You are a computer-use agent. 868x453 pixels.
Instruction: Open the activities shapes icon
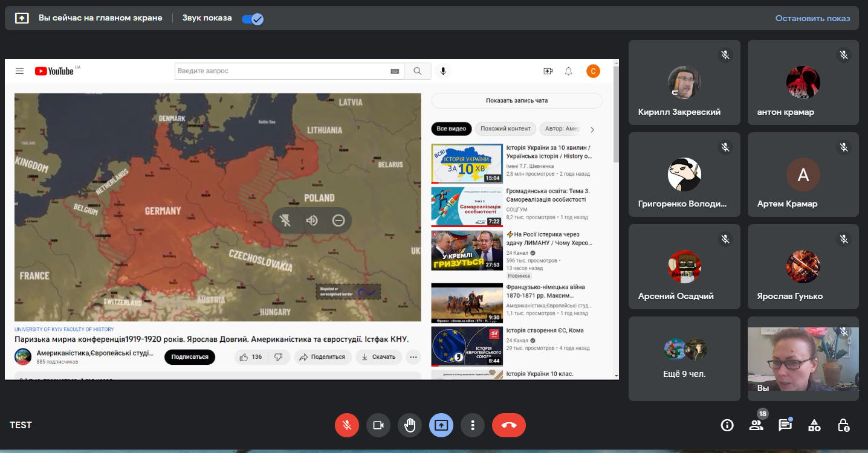[814, 425]
